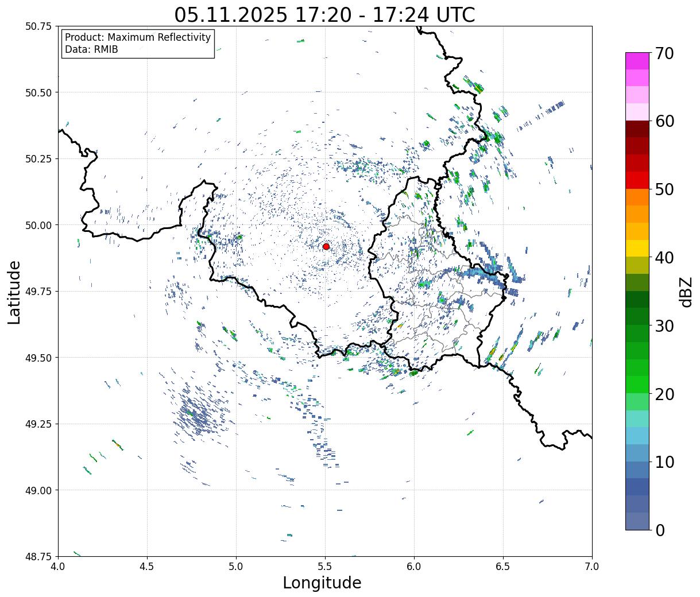Click the plot title showing 17:20 - 17:24 UTC
Viewport: 700px width, 597px height.
click(x=324, y=14)
